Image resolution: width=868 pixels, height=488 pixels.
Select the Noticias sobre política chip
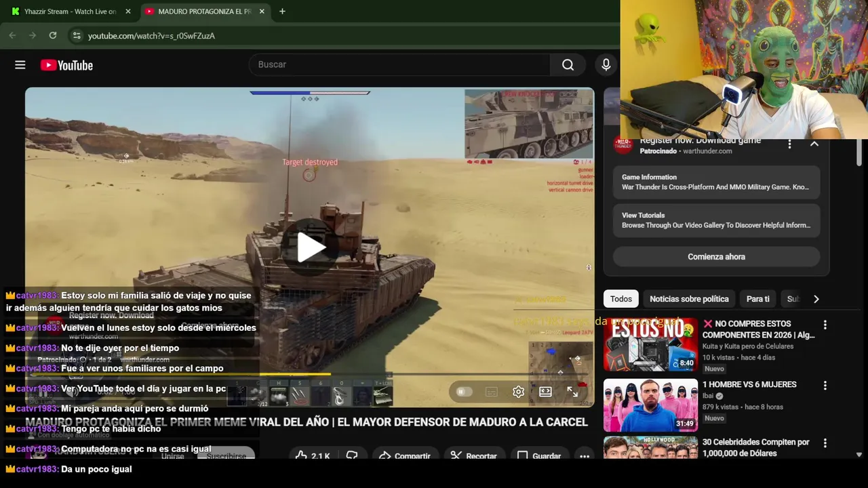(x=689, y=299)
